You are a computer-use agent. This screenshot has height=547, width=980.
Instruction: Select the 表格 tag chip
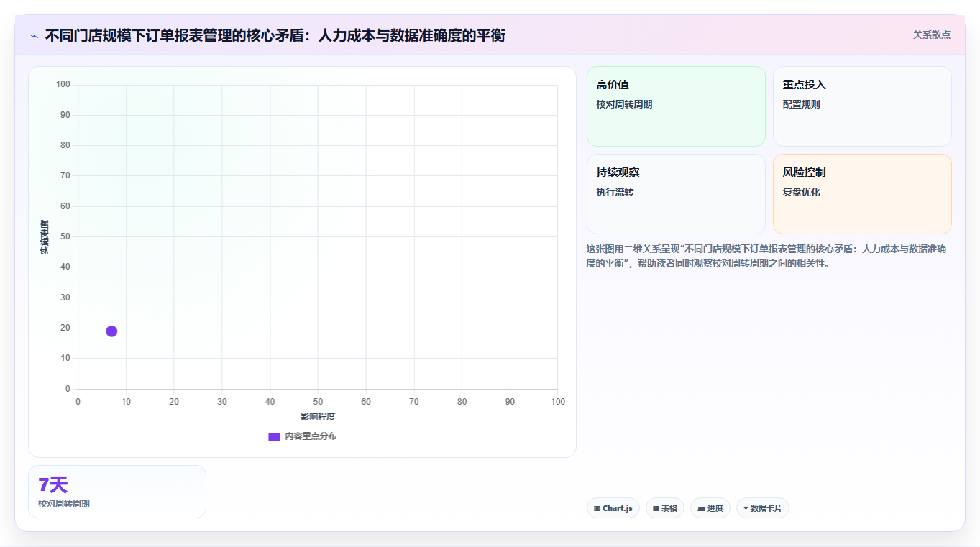[665, 508]
